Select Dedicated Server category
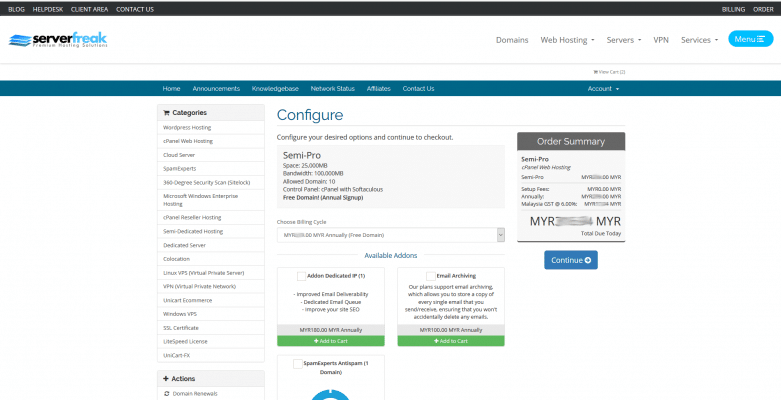The height and width of the screenshot is (400, 781). (211, 245)
